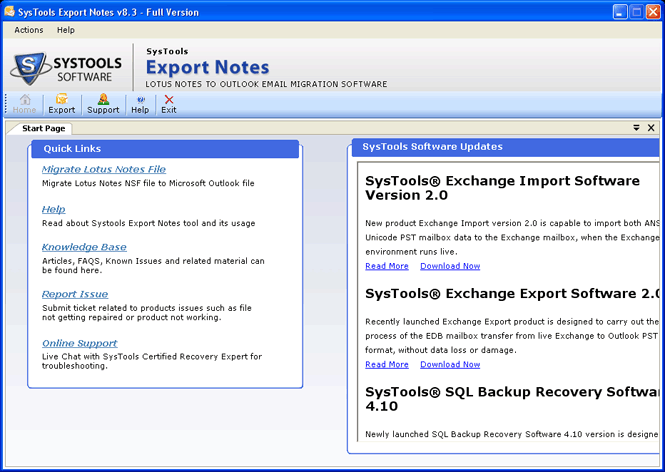Click the 'Export Notes' product title

coord(207,67)
